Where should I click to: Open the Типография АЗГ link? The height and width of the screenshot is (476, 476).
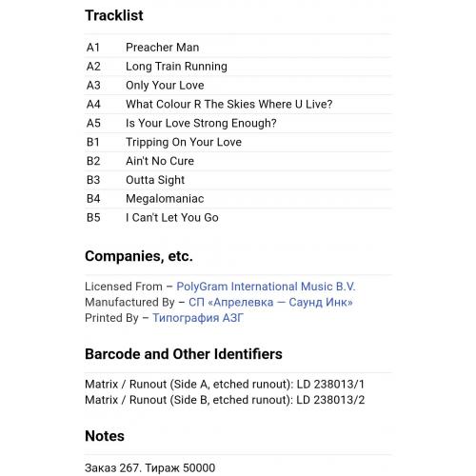pos(198,318)
